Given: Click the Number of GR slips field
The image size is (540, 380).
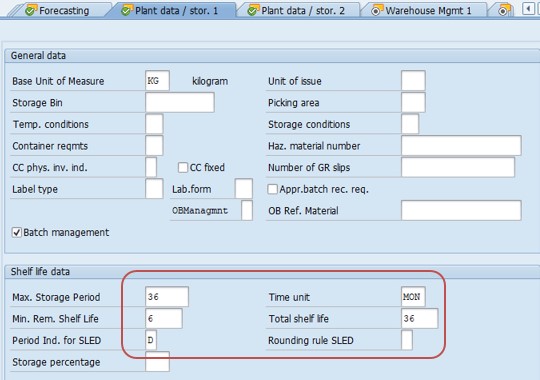Looking at the screenshot, I should [458, 167].
